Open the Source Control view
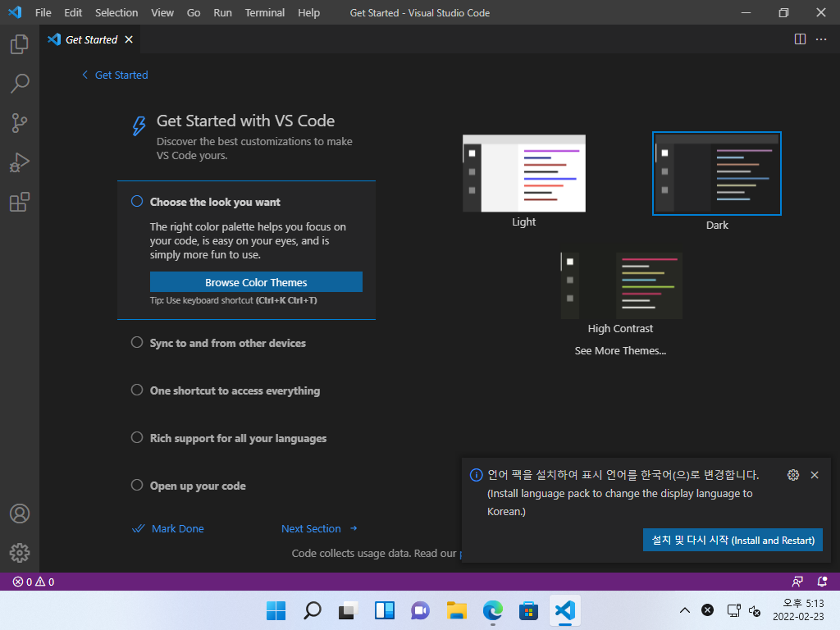The width and height of the screenshot is (840, 630). click(20, 123)
